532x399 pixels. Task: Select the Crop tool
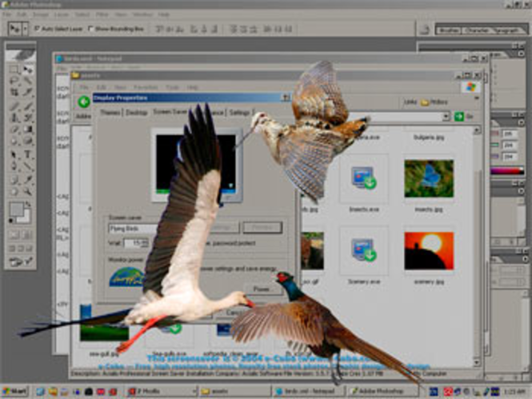tap(14, 92)
